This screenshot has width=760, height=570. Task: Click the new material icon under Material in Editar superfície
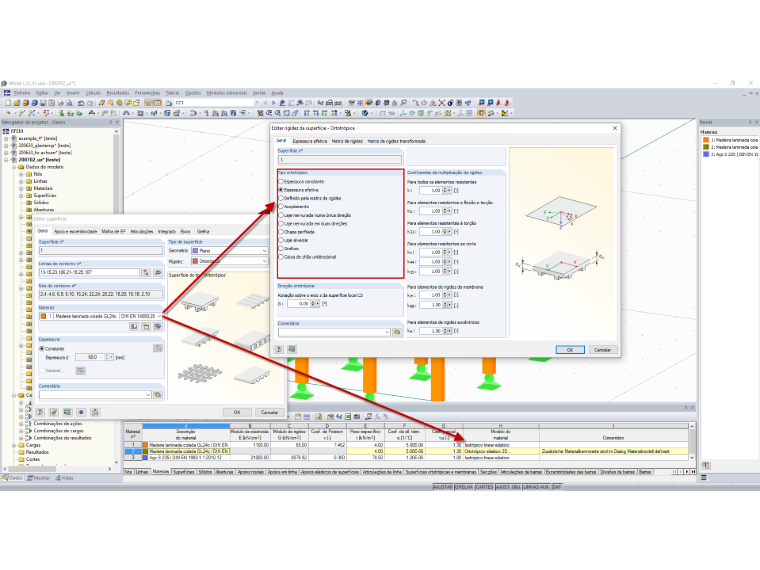click(x=146, y=327)
